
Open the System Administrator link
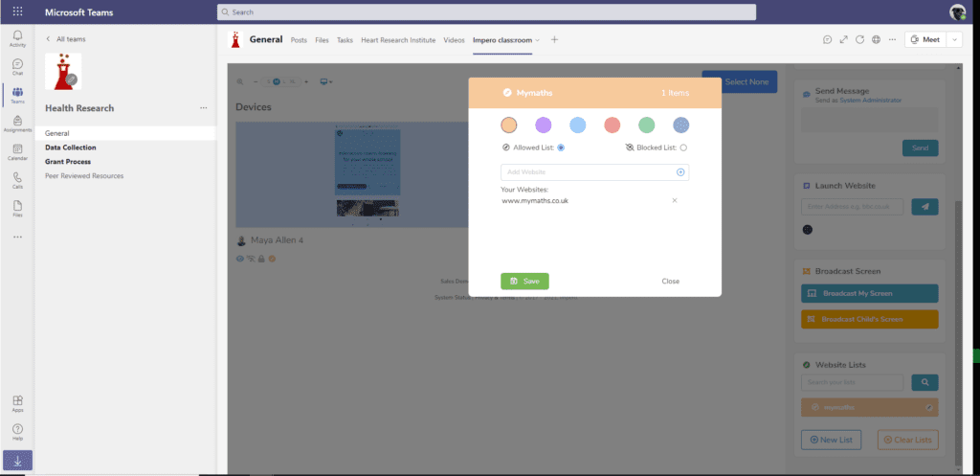pyautogui.click(x=870, y=100)
